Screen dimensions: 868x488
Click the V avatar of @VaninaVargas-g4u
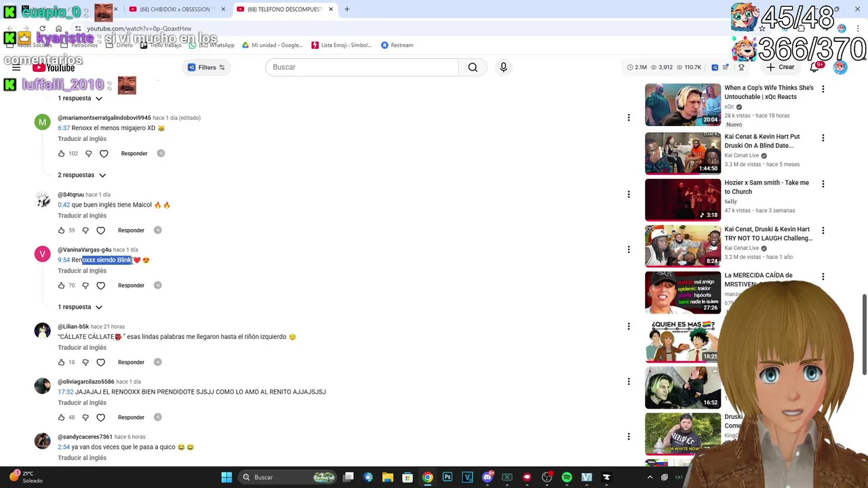pos(42,254)
